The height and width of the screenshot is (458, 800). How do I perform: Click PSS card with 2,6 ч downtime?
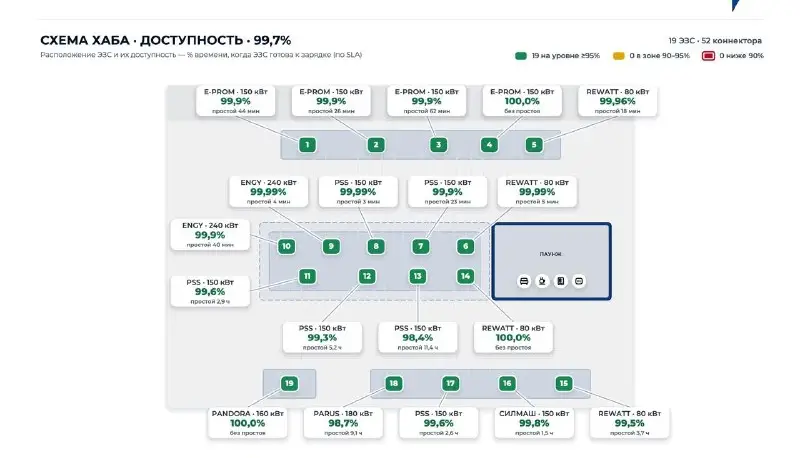[x=439, y=423]
